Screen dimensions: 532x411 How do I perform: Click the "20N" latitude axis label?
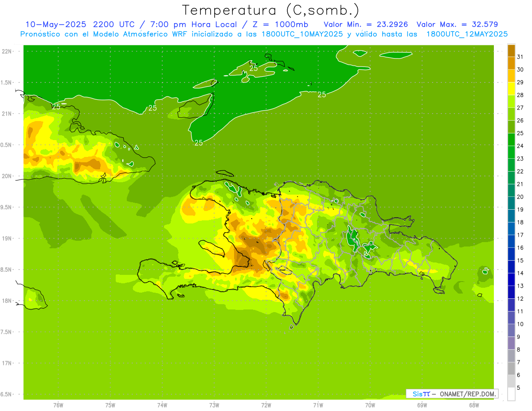click(x=8, y=176)
